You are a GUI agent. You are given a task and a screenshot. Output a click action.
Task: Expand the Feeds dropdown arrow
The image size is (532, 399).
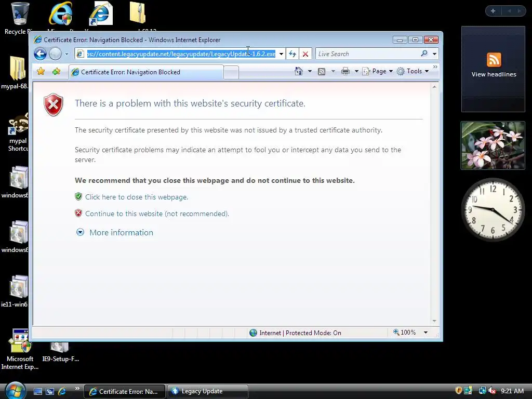click(x=333, y=71)
